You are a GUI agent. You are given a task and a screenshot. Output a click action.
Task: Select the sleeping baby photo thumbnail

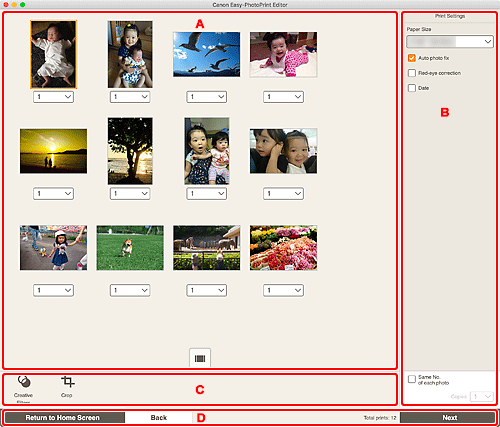[x=53, y=54]
